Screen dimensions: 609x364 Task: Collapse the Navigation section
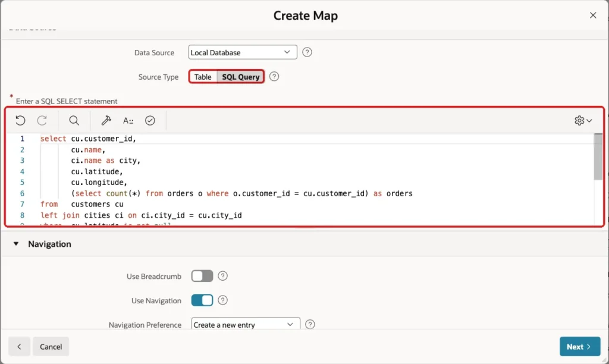[16, 244]
